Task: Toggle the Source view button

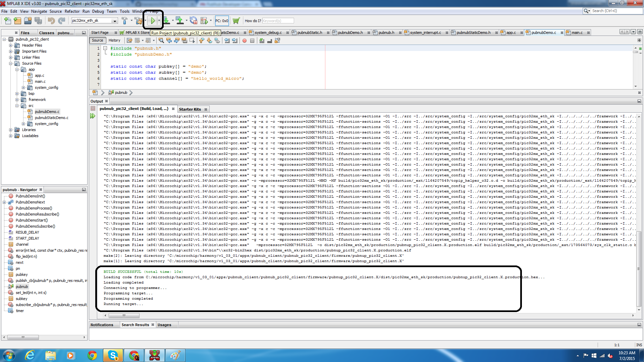Action: [x=97, y=40]
